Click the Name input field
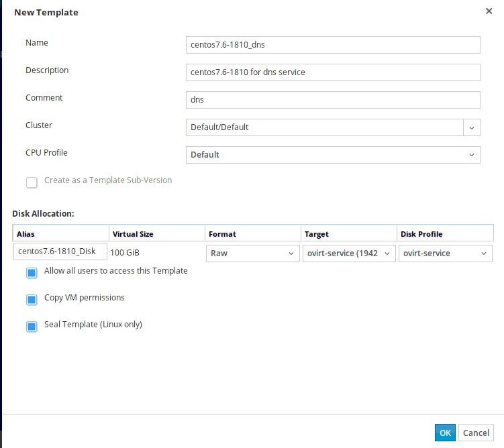The width and height of the screenshot is (504, 448). point(333,44)
